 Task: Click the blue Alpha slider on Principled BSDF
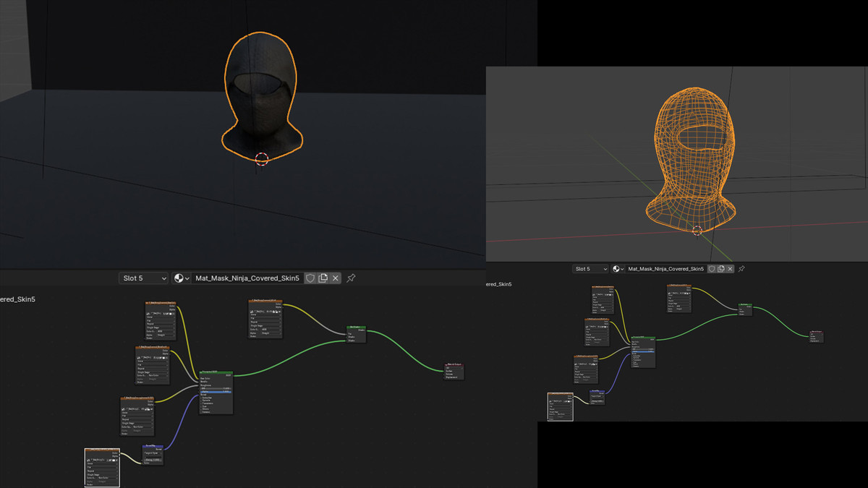216,391
